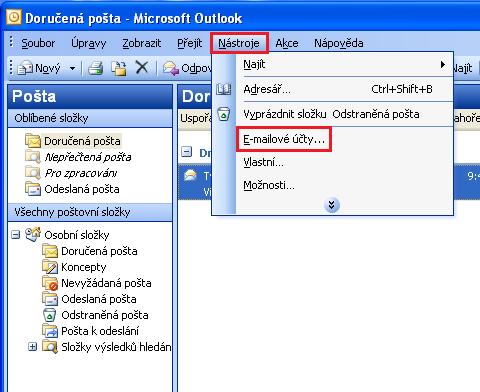Click the Nový new message button

click(x=40, y=68)
